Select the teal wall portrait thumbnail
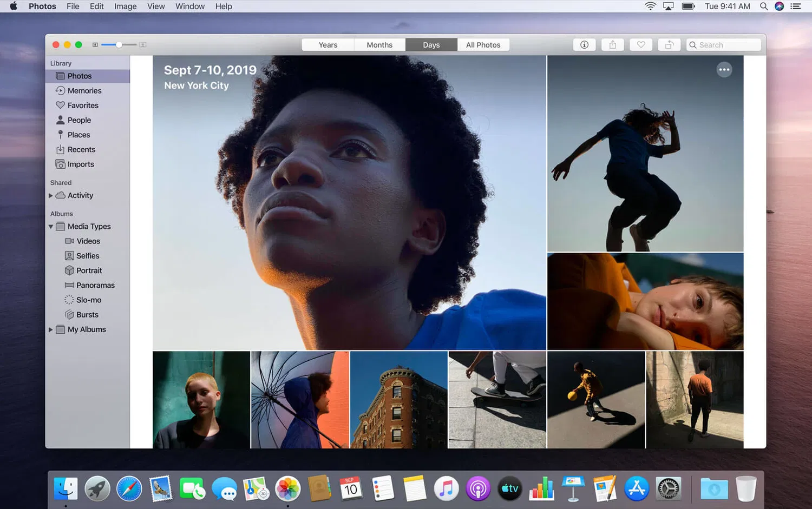812x509 pixels. click(x=201, y=400)
